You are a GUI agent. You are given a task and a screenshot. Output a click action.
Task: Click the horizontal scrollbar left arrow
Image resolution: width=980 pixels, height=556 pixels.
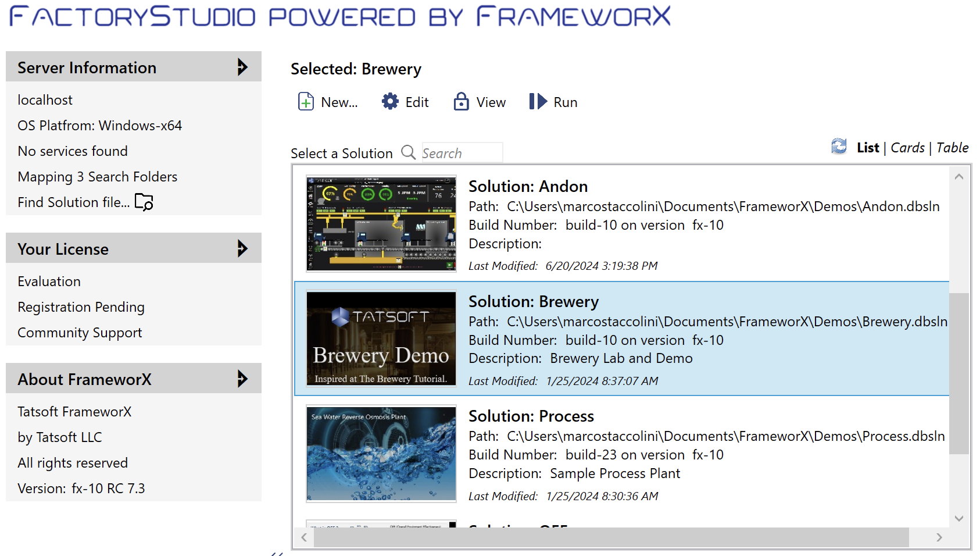tap(304, 537)
